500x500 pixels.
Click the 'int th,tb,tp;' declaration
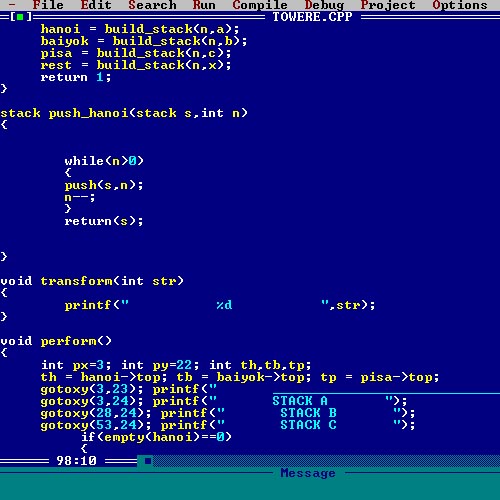(x=260, y=365)
